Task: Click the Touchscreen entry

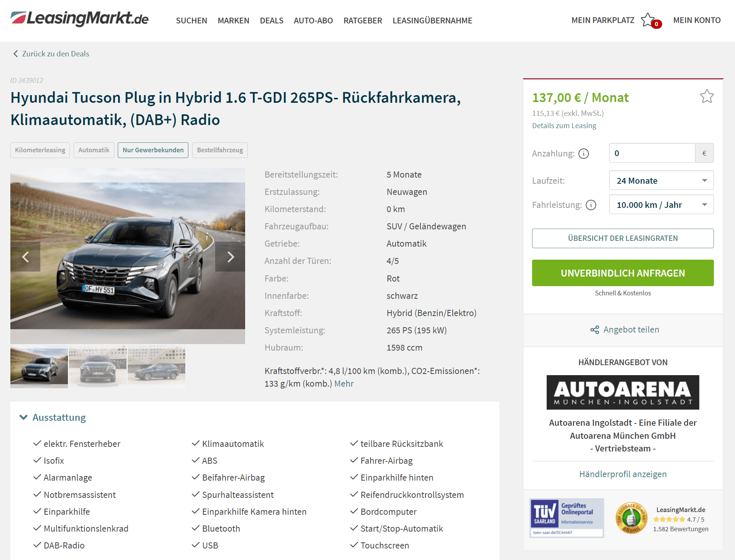Action: click(385, 545)
